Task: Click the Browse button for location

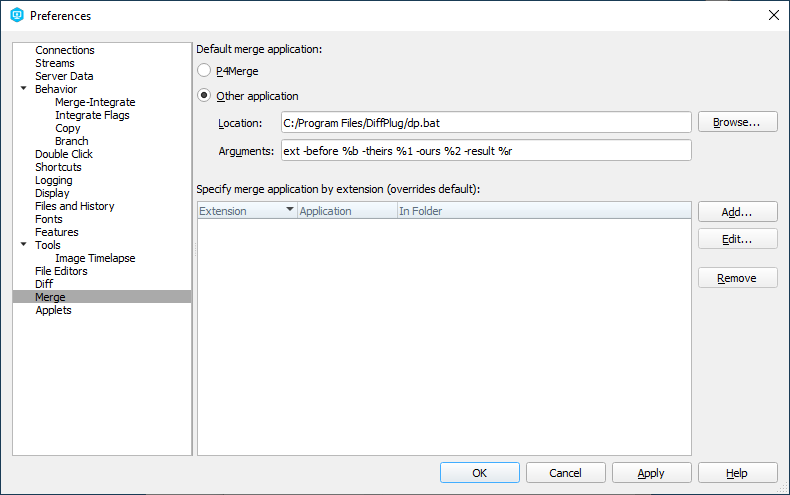Action: click(x=737, y=122)
